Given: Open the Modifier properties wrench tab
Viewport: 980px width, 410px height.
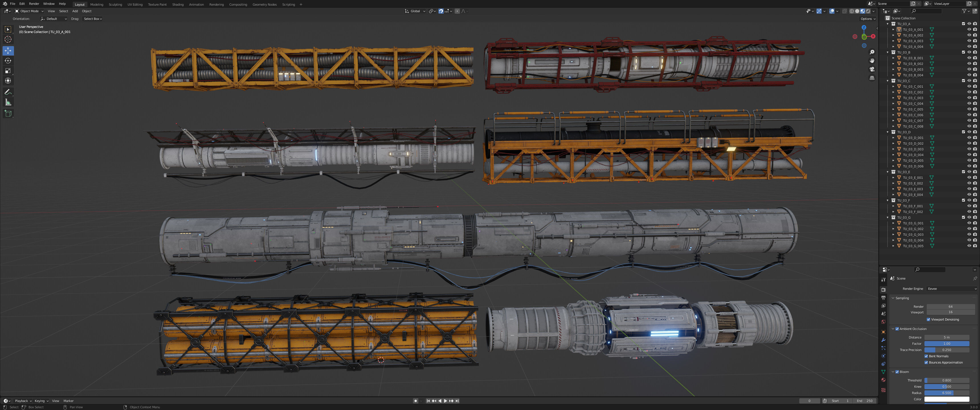Looking at the screenshot, I should (x=883, y=340).
